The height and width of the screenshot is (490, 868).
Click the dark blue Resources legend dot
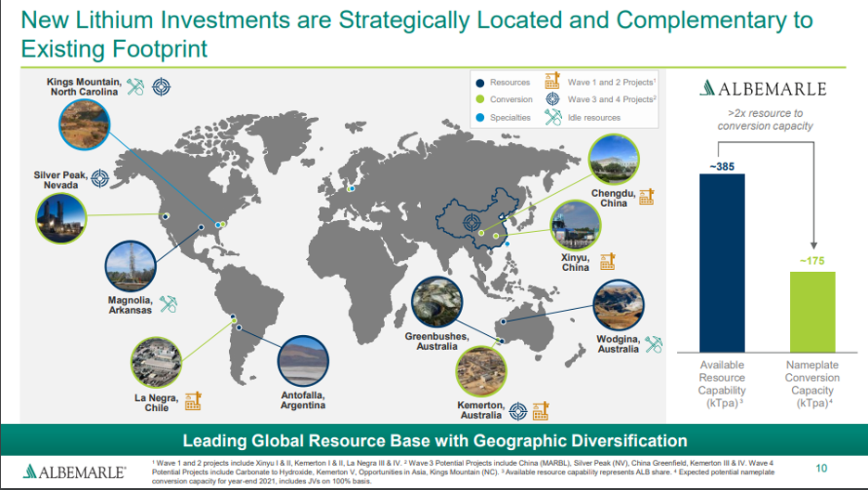[x=478, y=83]
